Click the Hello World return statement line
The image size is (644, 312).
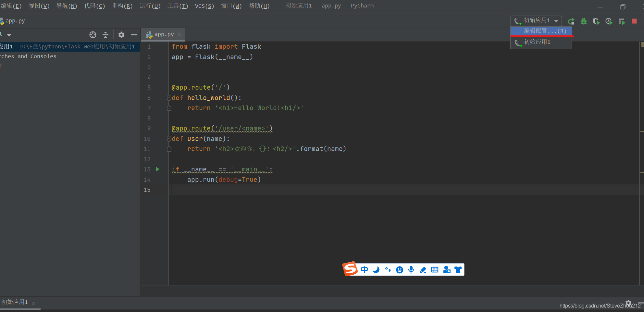245,108
